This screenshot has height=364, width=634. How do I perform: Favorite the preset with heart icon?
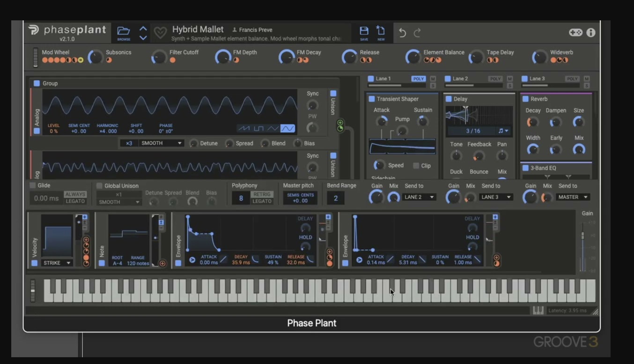point(160,33)
